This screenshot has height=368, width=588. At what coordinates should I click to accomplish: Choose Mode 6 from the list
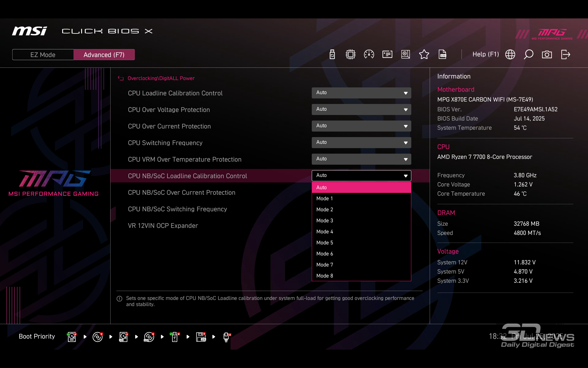point(361,254)
